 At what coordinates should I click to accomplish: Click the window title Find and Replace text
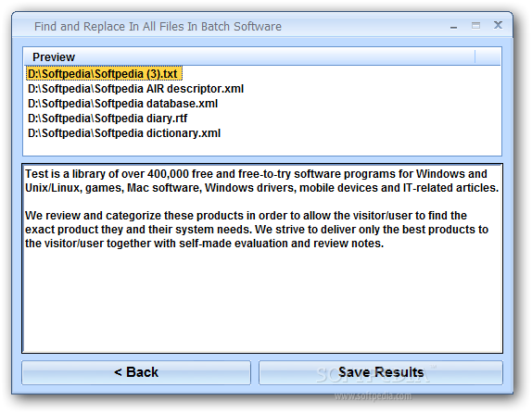tap(158, 27)
